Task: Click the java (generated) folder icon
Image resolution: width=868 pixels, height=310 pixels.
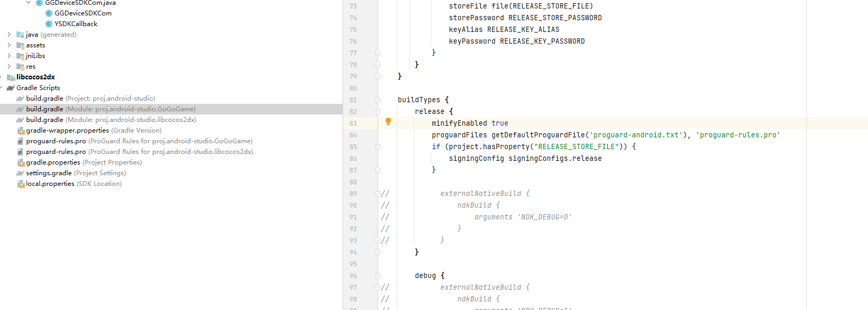Action: [20, 35]
